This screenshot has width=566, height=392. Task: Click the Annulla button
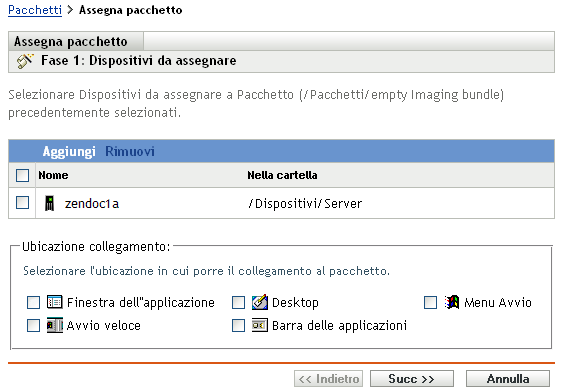click(x=508, y=379)
